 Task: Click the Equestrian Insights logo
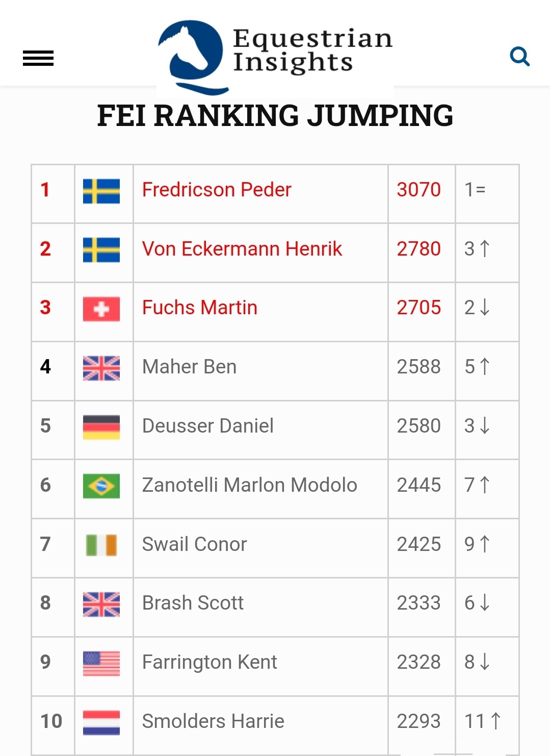275,48
